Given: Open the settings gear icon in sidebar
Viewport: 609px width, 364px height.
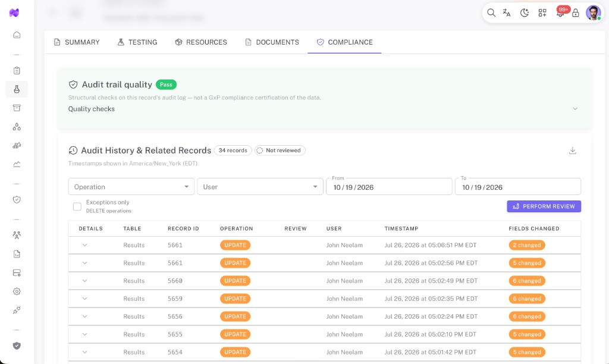Looking at the screenshot, I should tap(17, 291).
